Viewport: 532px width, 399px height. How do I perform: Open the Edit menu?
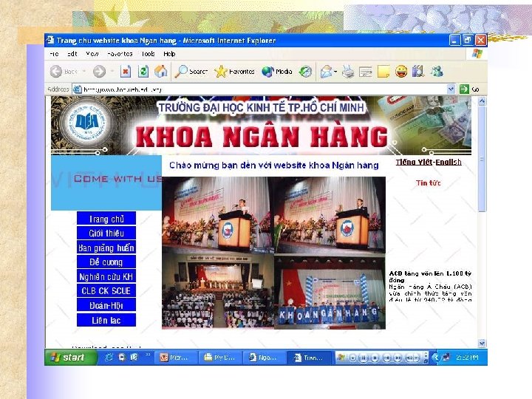tap(72, 54)
